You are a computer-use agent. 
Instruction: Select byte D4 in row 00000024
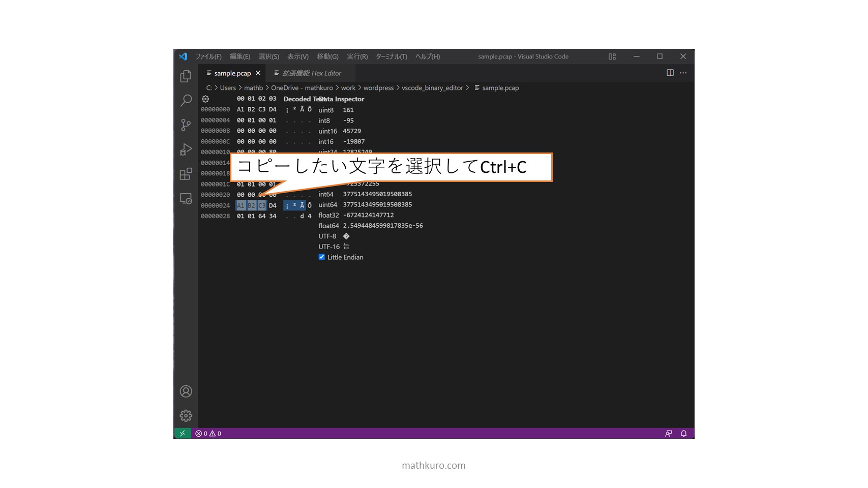click(x=273, y=206)
